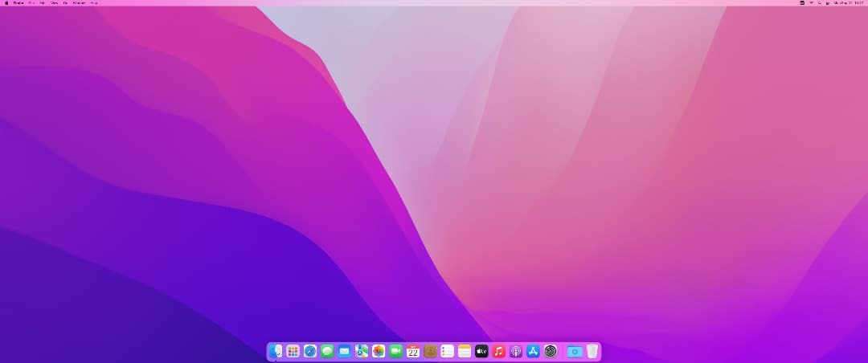Open the Apple TV app
The image size is (868, 363).
[x=481, y=351]
